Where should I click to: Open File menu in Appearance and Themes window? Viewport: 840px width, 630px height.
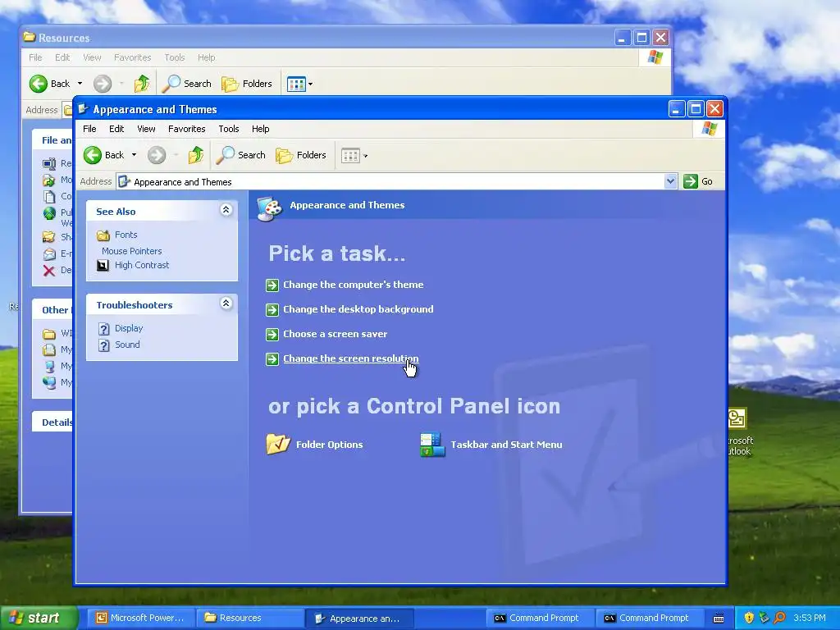[89, 129]
